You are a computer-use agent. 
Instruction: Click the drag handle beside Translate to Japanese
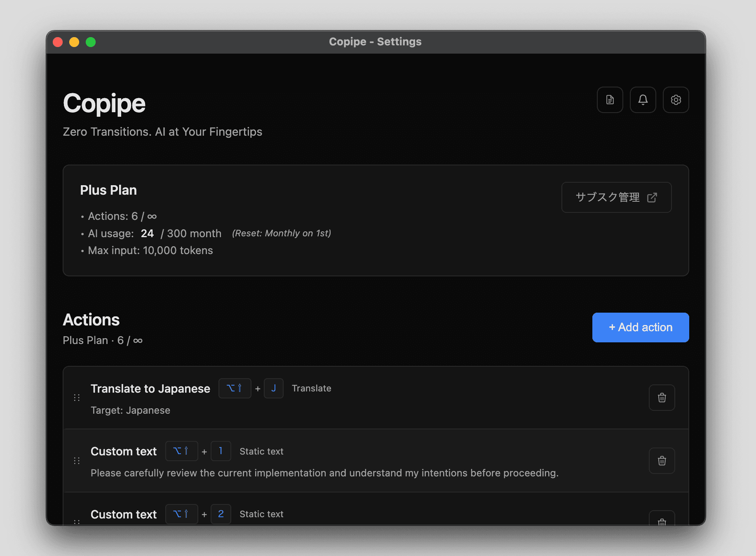[77, 398]
